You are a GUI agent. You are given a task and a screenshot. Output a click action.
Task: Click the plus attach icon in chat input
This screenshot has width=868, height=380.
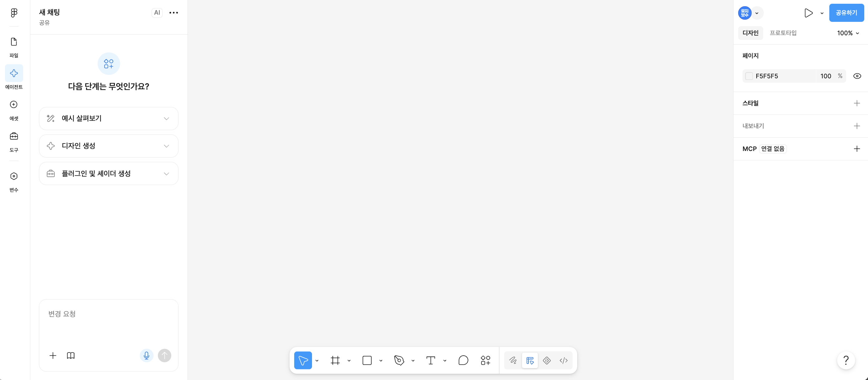pyautogui.click(x=53, y=355)
